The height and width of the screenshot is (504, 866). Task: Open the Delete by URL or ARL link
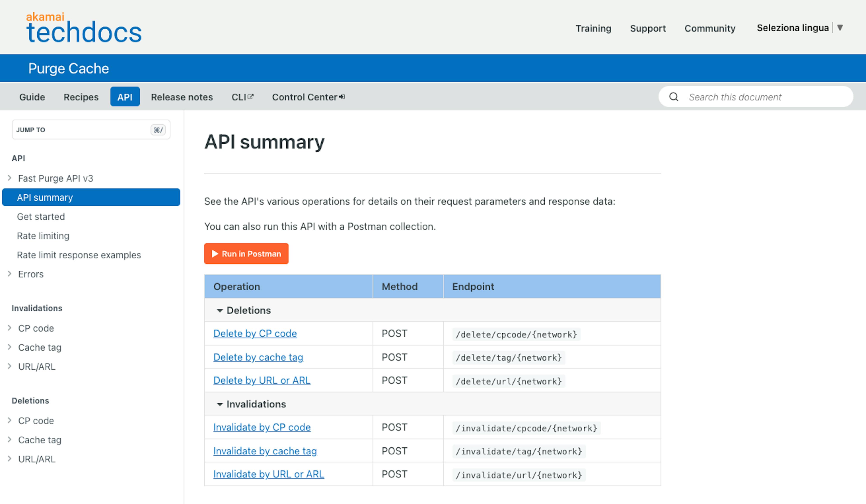pyautogui.click(x=262, y=380)
